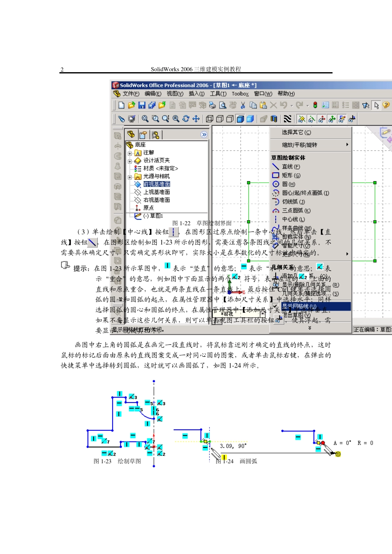Click the Zoom to Fit icon
The width and height of the screenshot is (392, 554).
tap(145, 119)
